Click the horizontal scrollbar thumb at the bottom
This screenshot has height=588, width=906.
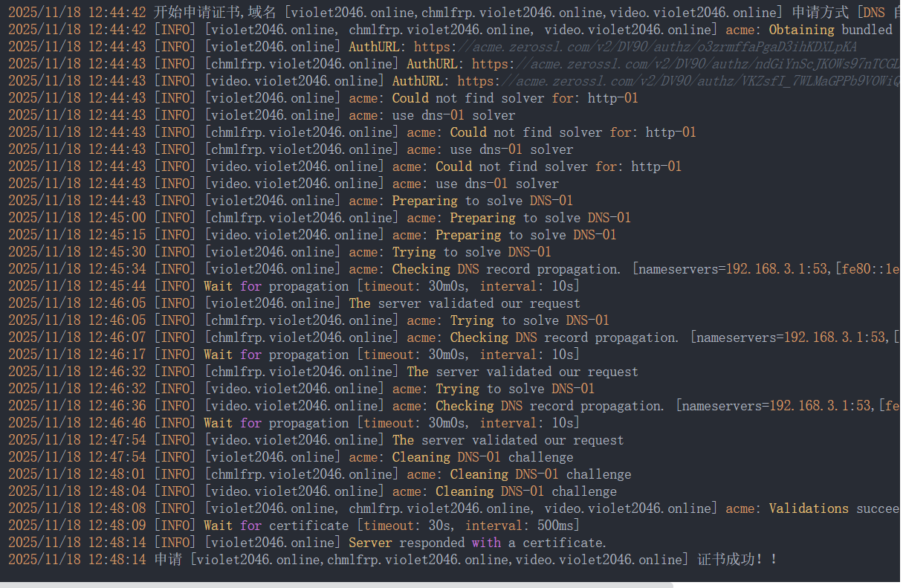336,584
